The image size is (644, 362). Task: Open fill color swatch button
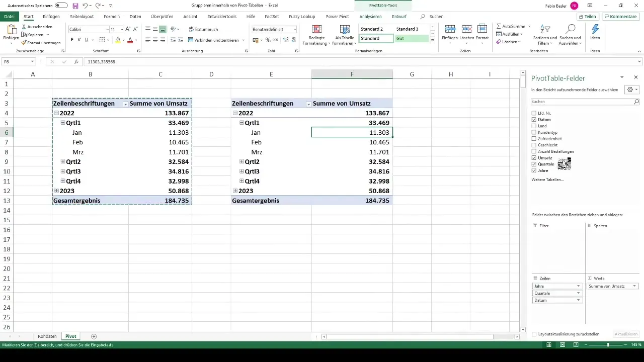[117, 40]
